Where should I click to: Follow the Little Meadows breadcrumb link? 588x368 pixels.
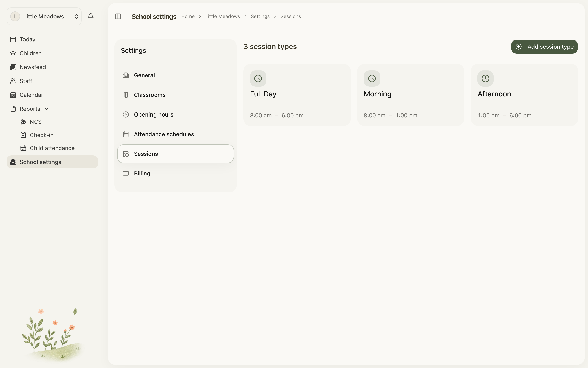(223, 16)
